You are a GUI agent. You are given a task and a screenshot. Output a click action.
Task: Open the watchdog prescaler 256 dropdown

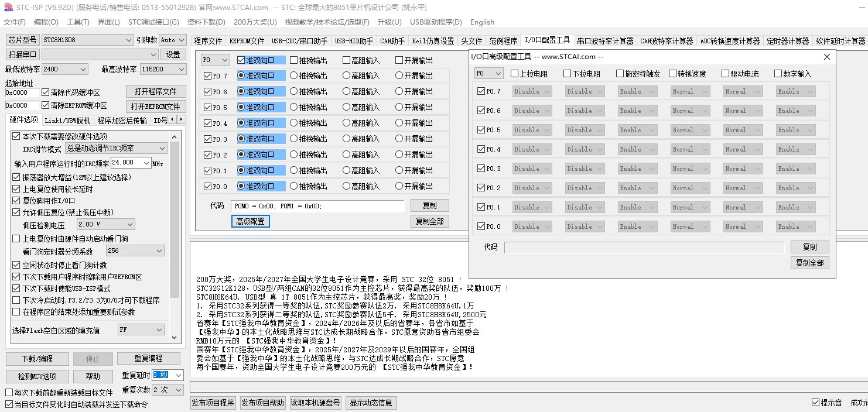pos(135,250)
